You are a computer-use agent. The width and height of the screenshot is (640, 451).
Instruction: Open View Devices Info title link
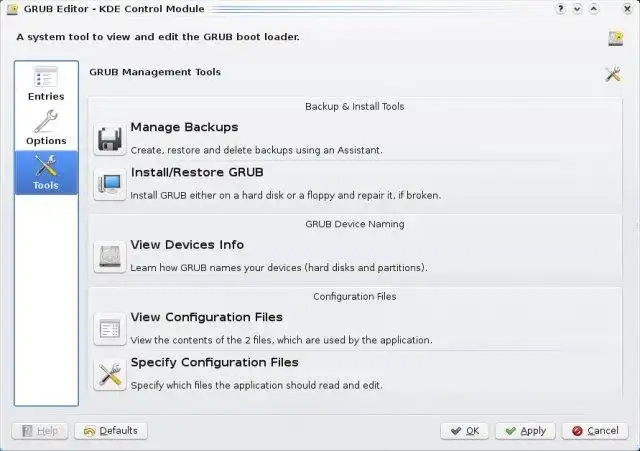pos(187,245)
